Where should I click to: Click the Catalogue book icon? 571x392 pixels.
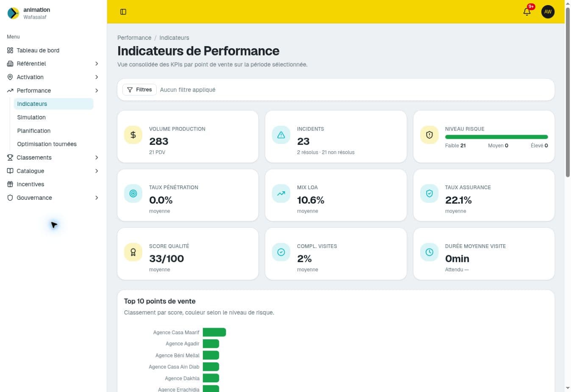coord(10,171)
